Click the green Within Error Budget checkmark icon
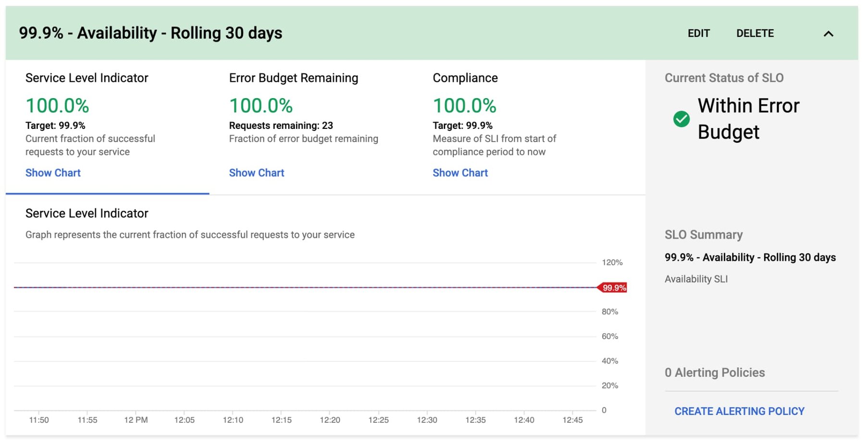 (x=681, y=118)
